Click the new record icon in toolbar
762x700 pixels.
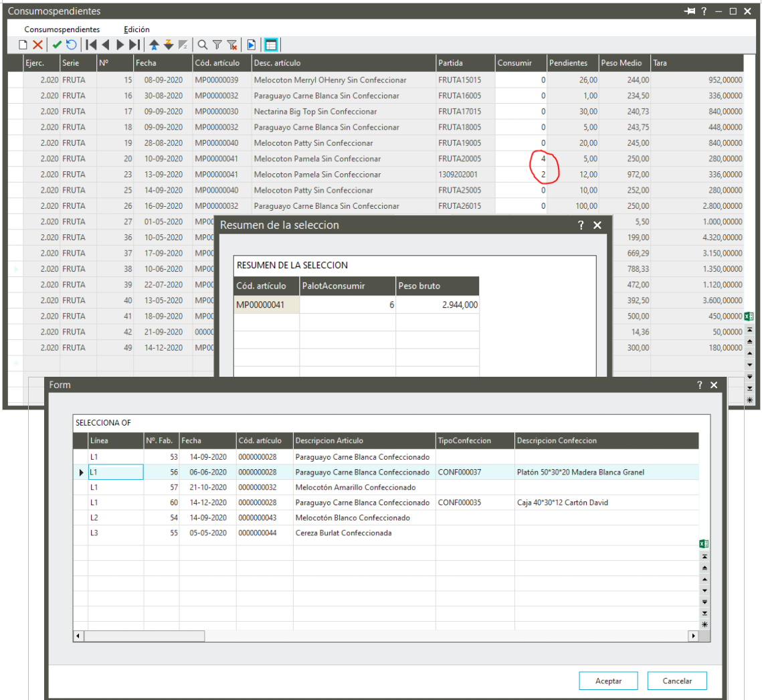(23, 45)
